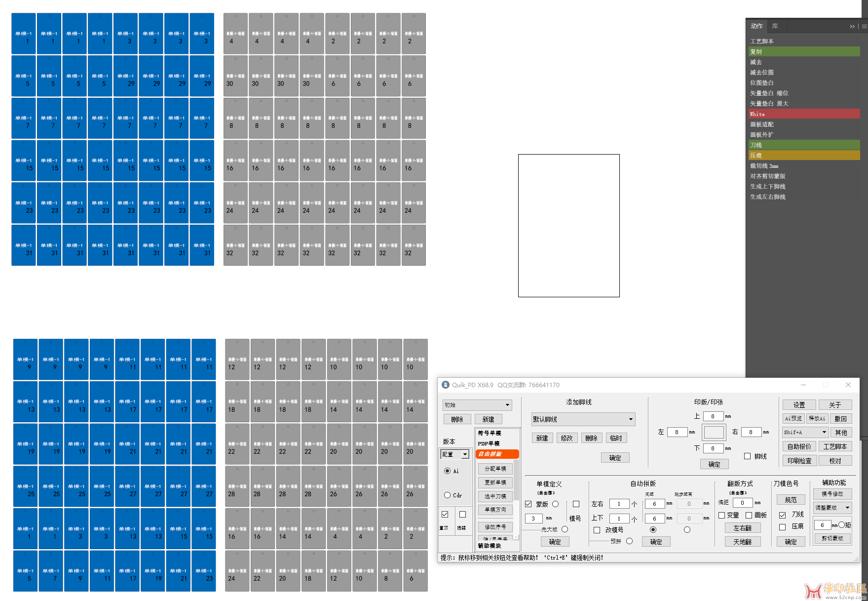Click the 分配单模 button
This screenshot has height=601, width=868.
coord(495,469)
